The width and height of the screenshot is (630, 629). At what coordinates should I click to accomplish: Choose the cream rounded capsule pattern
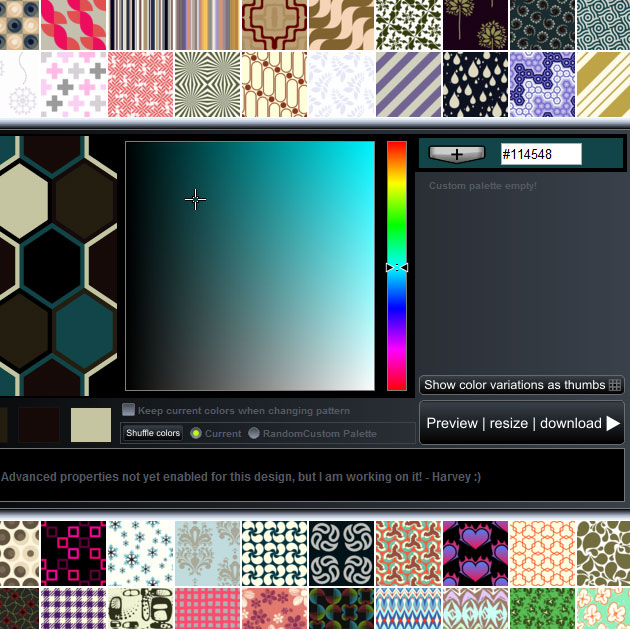274,84
